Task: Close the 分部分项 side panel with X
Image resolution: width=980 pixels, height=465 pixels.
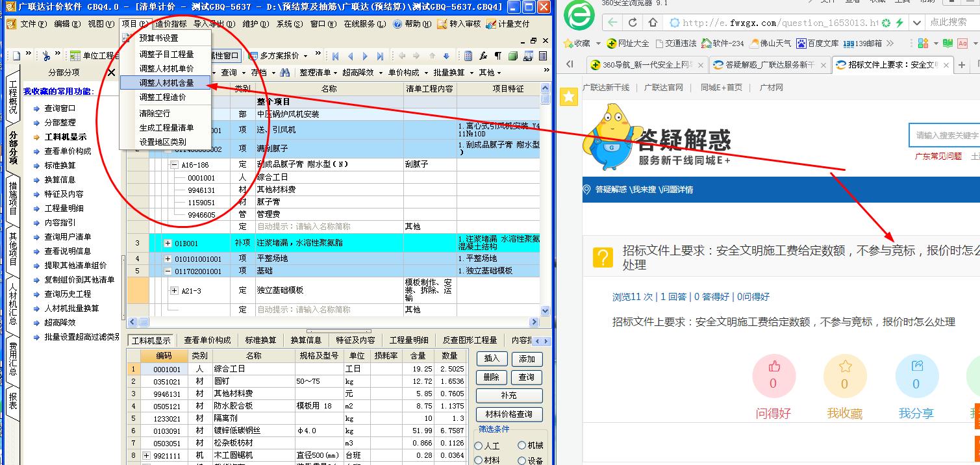Action: (111, 73)
